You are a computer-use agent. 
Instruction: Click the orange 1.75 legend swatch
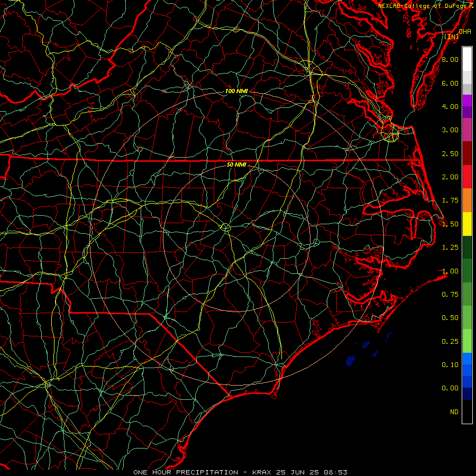[467, 200]
